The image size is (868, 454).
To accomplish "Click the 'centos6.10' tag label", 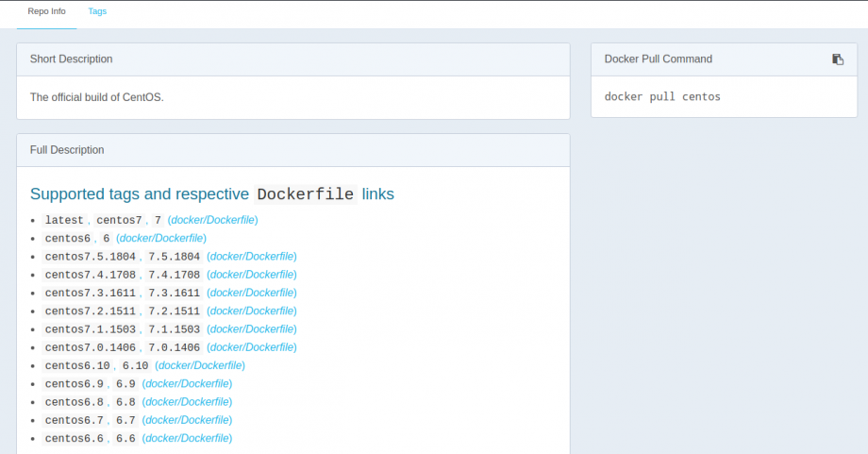I will [x=77, y=365].
